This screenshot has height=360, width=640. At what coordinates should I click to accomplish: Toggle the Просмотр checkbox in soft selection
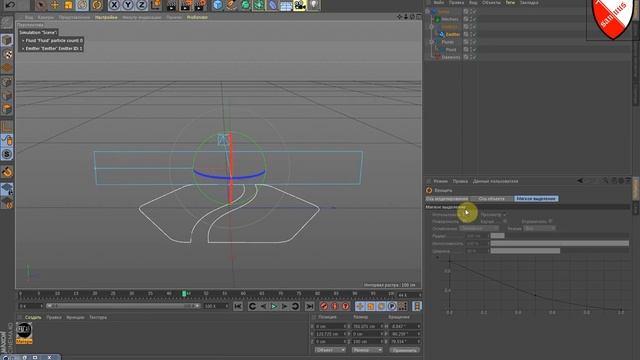coord(504,214)
